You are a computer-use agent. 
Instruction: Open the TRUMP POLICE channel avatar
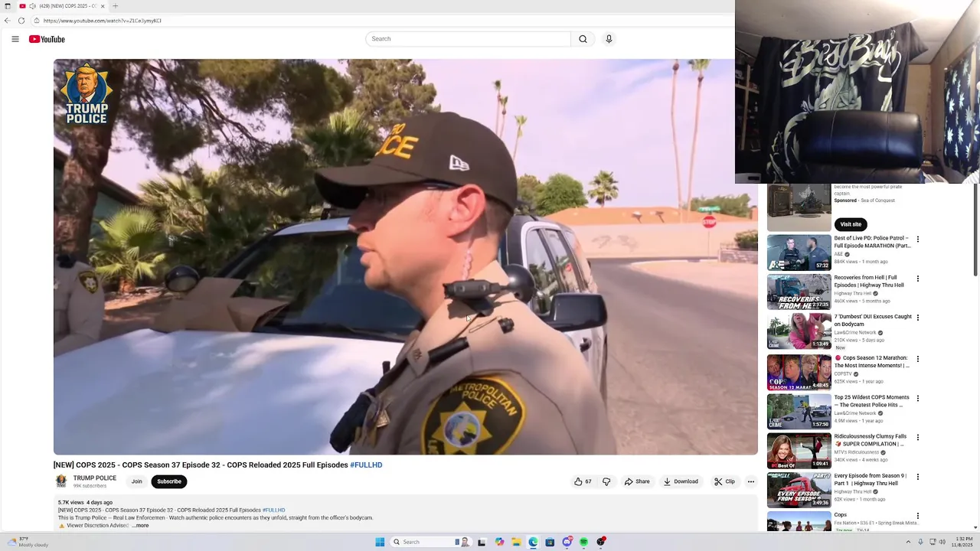[x=61, y=481]
